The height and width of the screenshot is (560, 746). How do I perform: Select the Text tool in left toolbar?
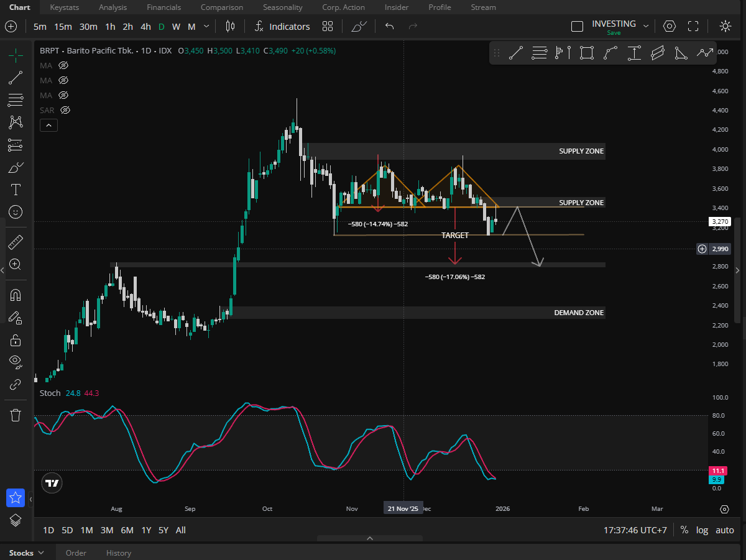pyautogui.click(x=16, y=190)
